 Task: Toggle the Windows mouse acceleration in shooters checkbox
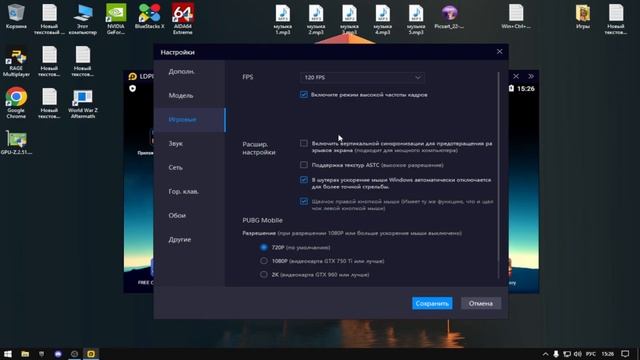[x=304, y=180]
